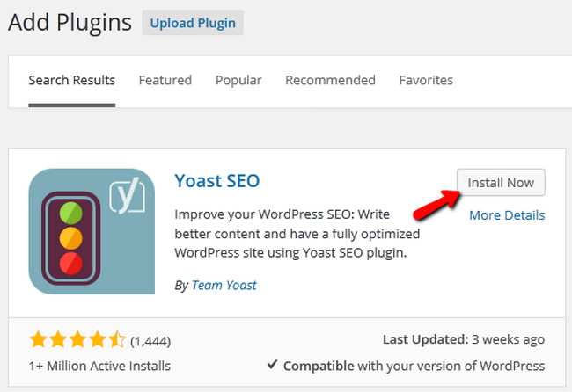Click the yellow light in traffic icon
Screen dimensions: 572x392
[x=73, y=240]
